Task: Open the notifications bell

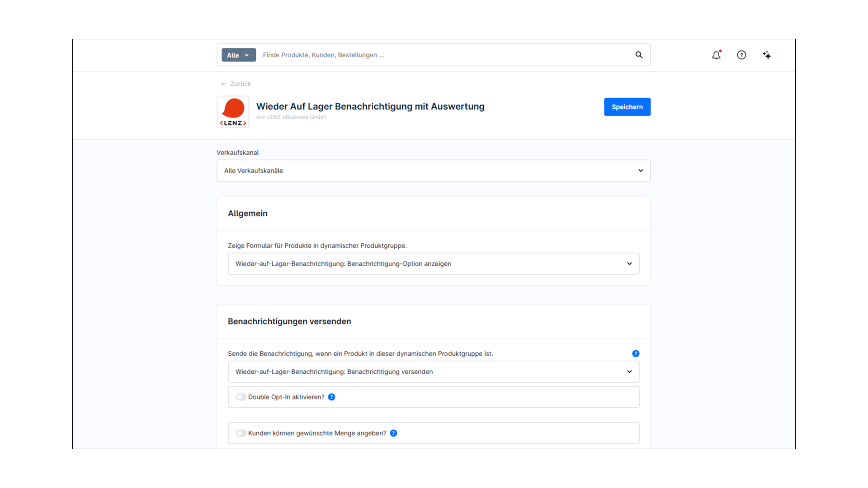Action: coord(716,55)
